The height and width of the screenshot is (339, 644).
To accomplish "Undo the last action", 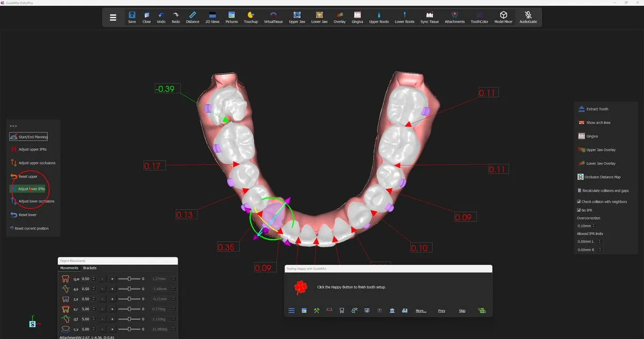I will pos(161,17).
